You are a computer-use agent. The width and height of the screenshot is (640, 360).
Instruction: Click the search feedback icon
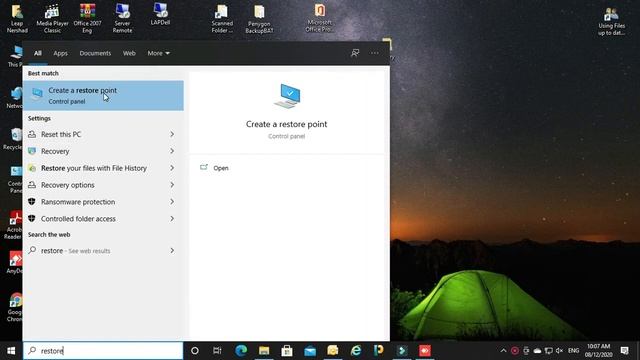[x=355, y=53]
